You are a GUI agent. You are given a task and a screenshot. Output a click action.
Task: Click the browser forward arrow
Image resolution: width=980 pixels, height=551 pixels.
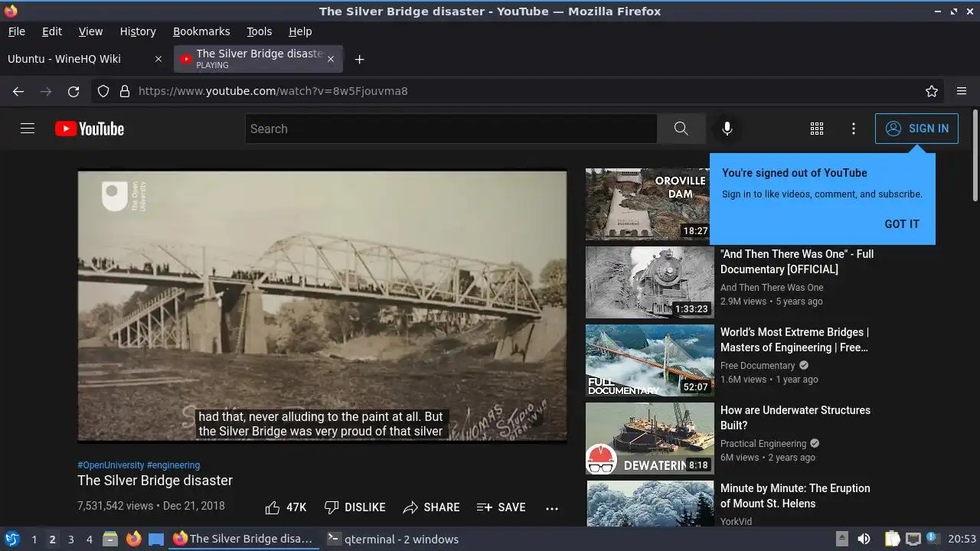click(x=46, y=91)
